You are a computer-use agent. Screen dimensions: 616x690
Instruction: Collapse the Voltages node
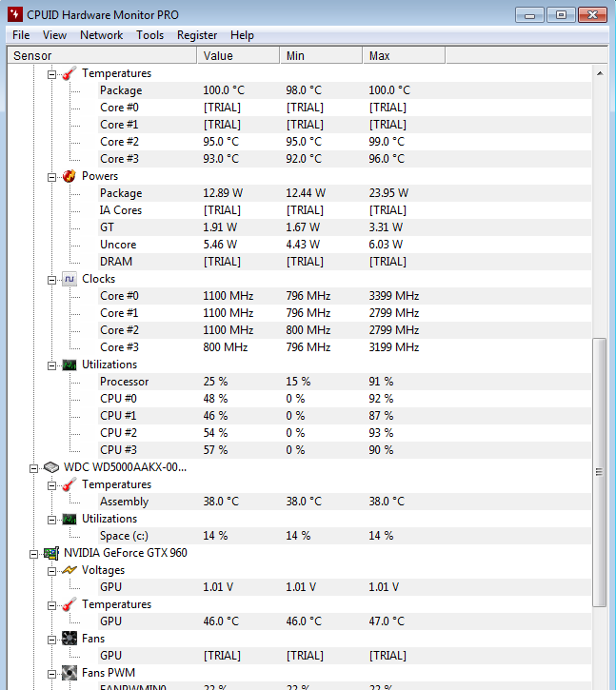coord(52,571)
